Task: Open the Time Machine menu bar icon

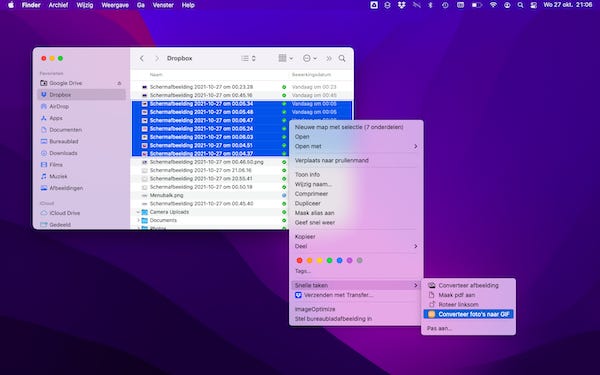Action: [445, 5]
